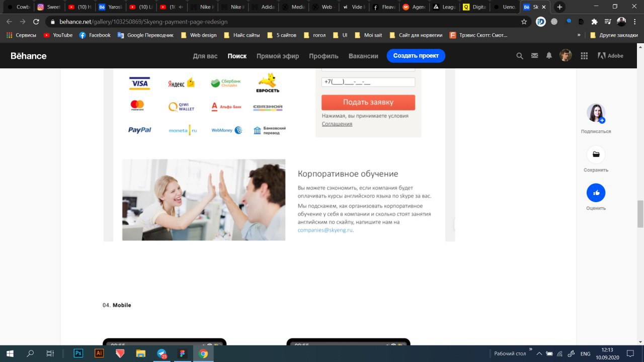Viewport: 644px width, 362px height.
Task: Open File Explorer from the taskbar
Action: coord(141,353)
